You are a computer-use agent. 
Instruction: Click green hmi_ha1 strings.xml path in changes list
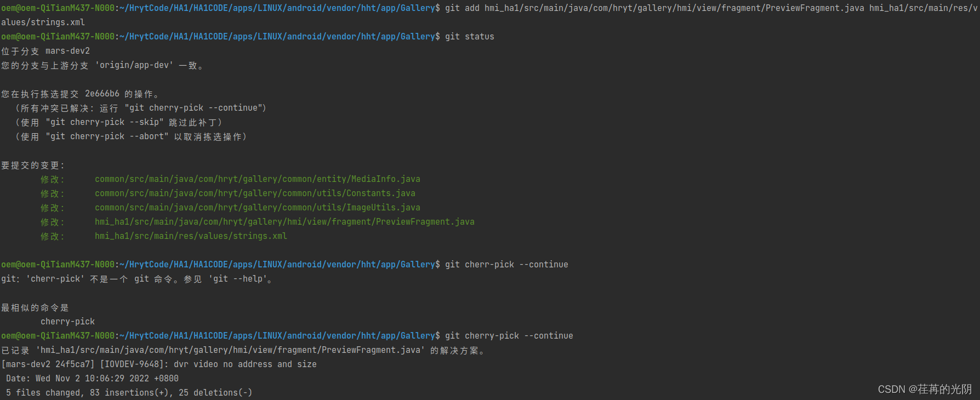tap(191, 236)
